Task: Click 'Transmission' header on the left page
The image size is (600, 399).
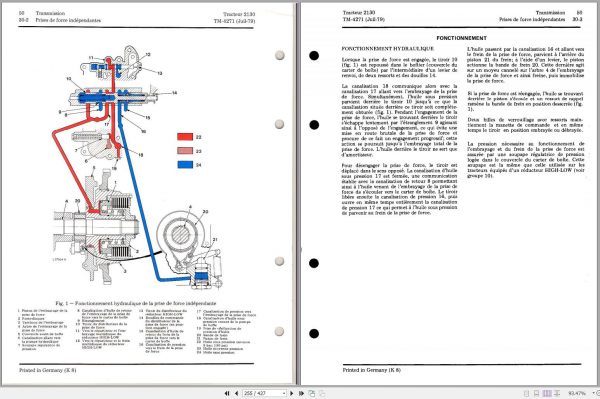Action: tap(50, 13)
